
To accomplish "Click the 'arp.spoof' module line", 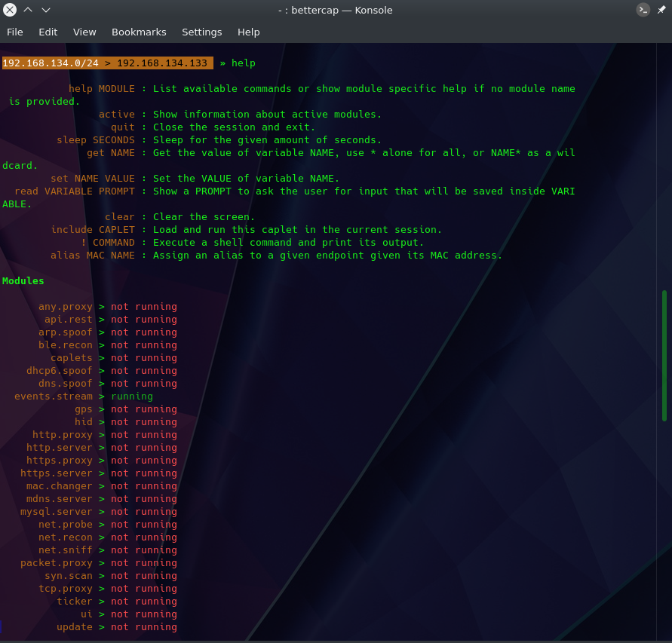I will 108,332.
